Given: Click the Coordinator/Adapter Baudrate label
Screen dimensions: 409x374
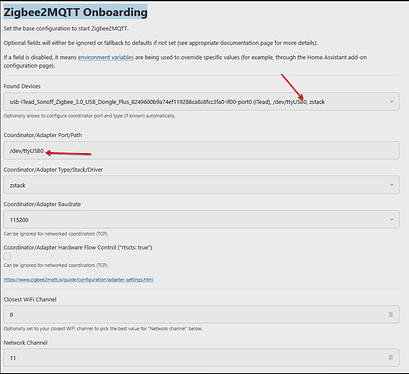Looking at the screenshot, I should pos(42,204).
